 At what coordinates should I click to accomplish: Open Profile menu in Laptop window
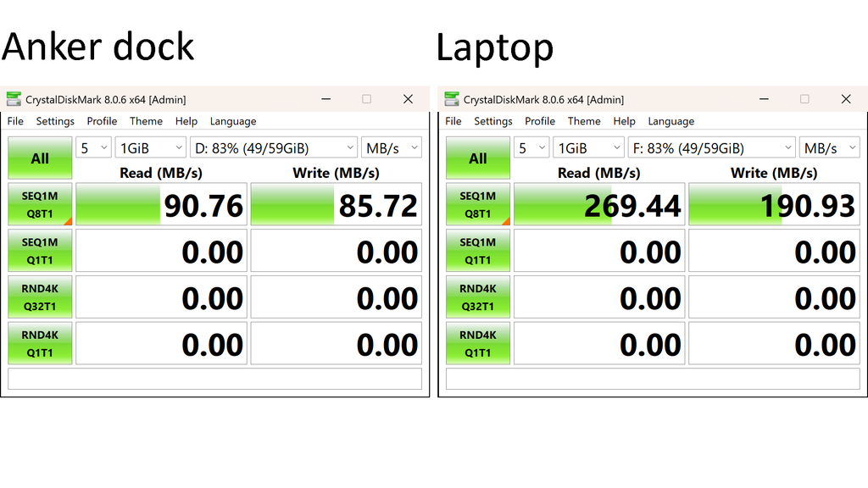point(540,121)
